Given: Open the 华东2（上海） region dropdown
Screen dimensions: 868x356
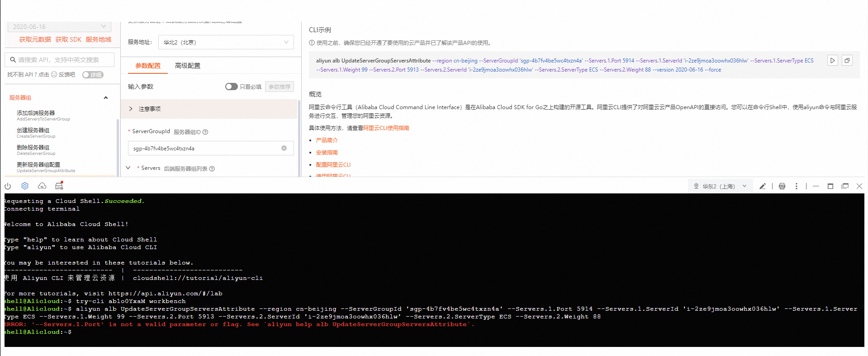Looking at the screenshot, I should click(721, 186).
